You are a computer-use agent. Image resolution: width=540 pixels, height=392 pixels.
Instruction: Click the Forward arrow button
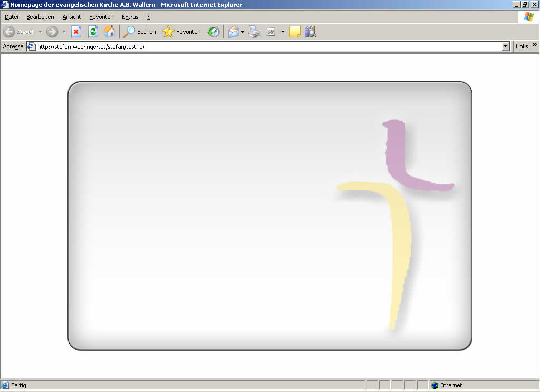[52, 32]
